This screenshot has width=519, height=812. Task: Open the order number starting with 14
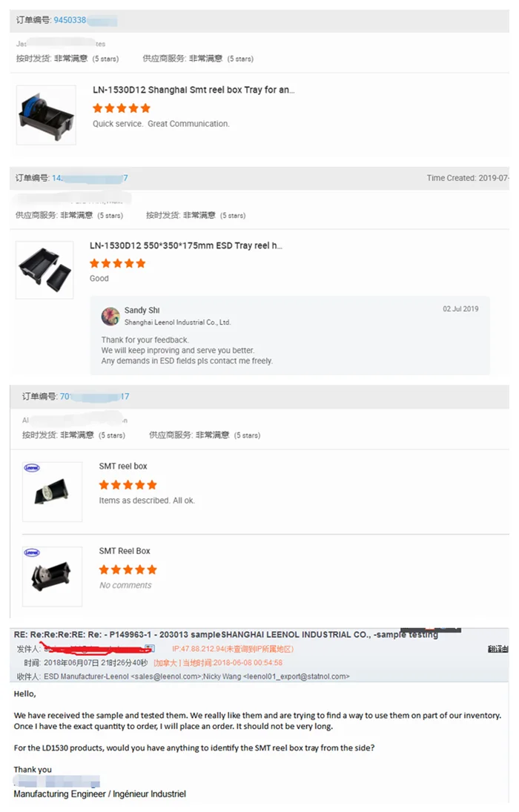[x=90, y=178]
